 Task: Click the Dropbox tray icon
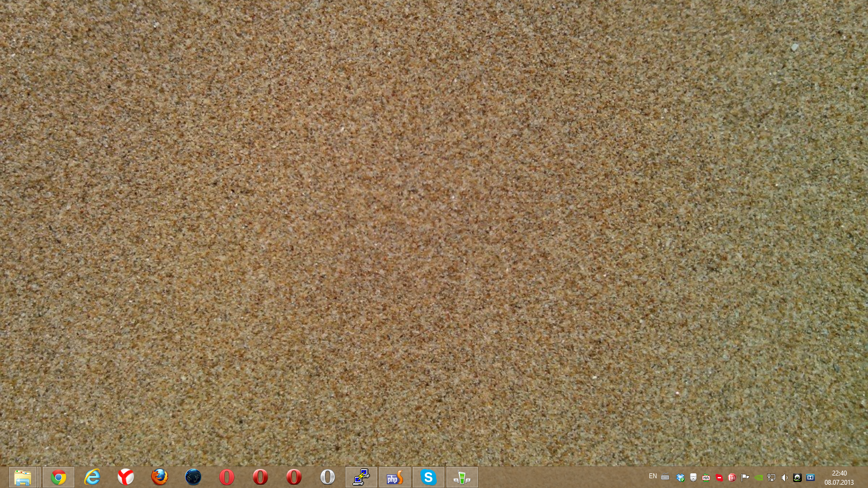point(680,478)
